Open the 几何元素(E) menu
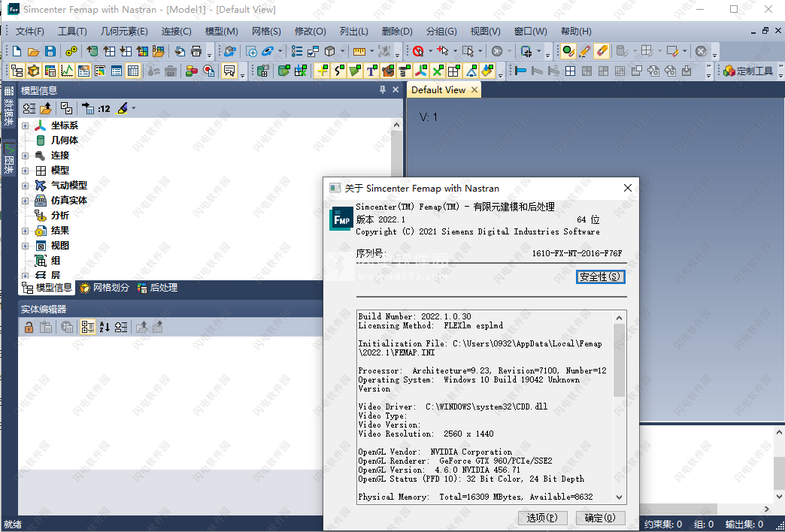The image size is (785, 532). [124, 32]
